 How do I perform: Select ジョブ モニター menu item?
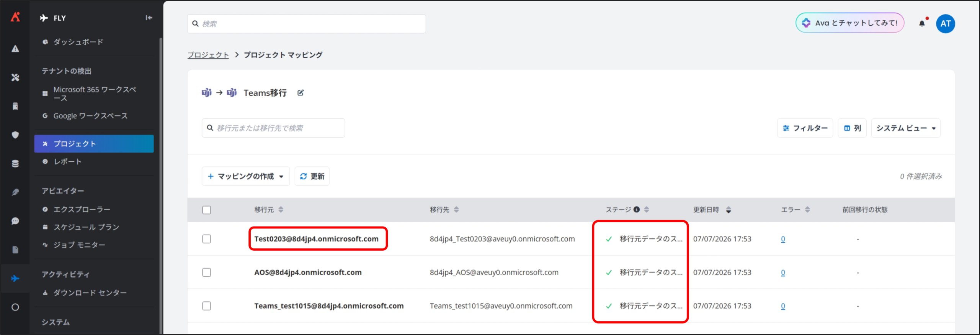(x=79, y=245)
